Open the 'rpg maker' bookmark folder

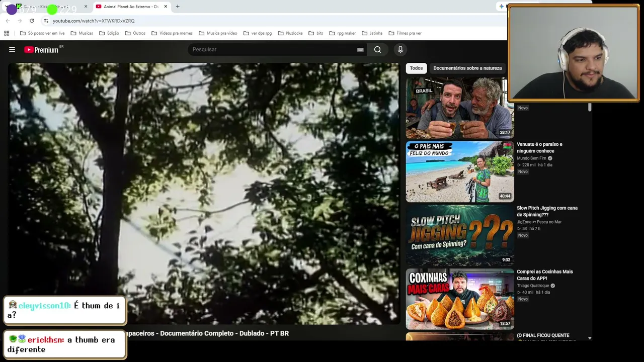click(342, 33)
